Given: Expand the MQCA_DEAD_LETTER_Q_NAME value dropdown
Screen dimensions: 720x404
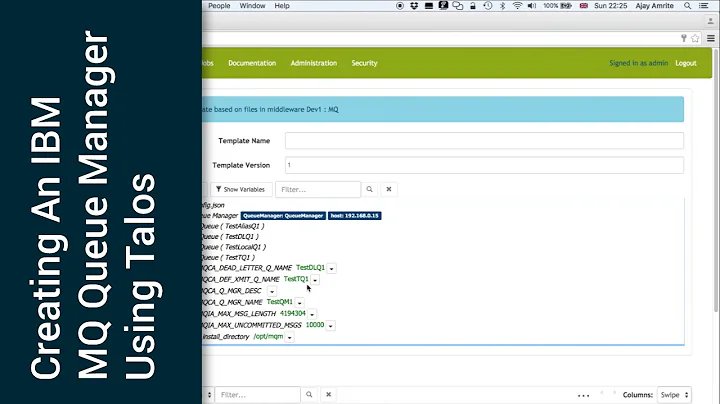Looking at the screenshot, I should pyautogui.click(x=332, y=269).
